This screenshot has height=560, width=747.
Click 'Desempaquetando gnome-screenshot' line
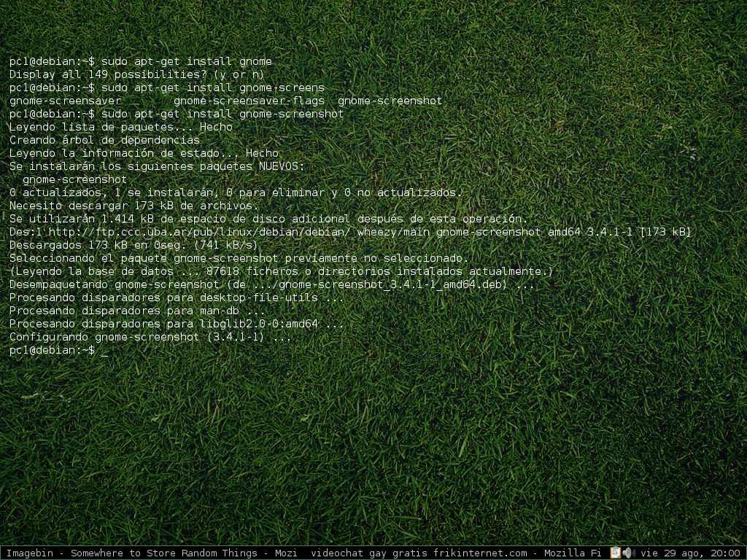tap(272, 285)
